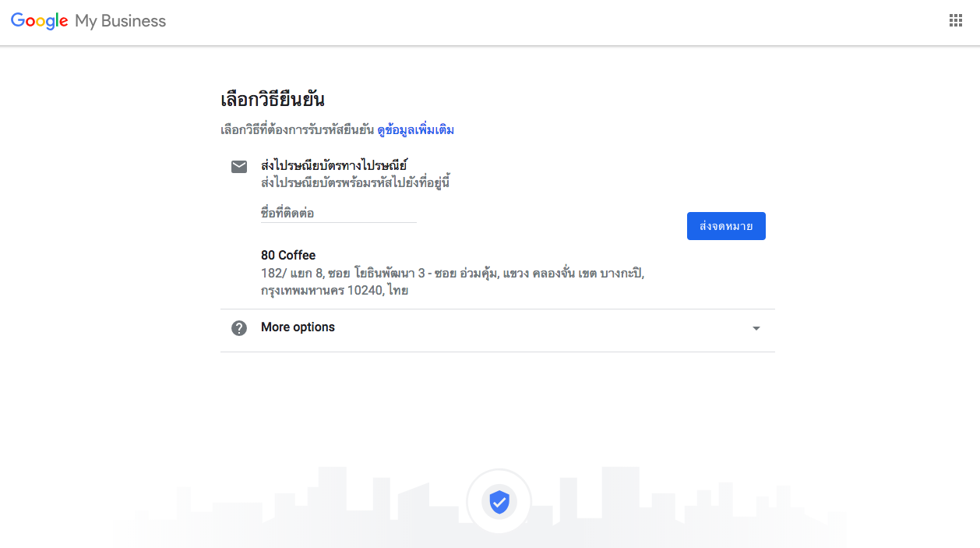Open the Google apps grid icon
Screen dimensions: 980x548
[x=956, y=20]
